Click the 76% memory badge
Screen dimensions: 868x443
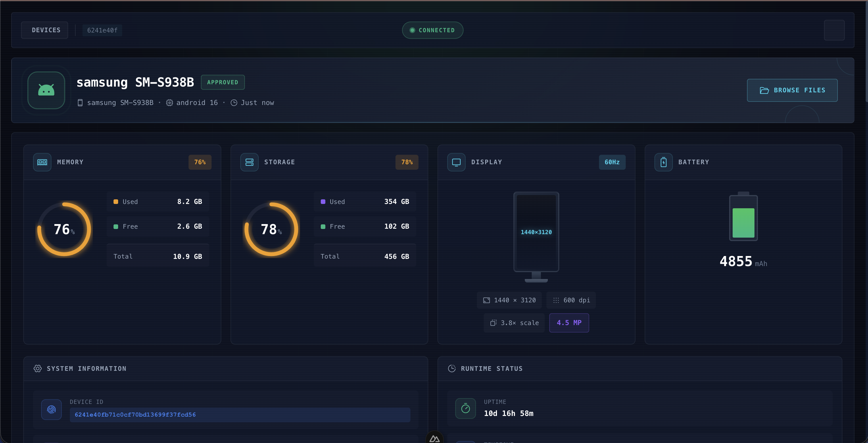point(200,162)
